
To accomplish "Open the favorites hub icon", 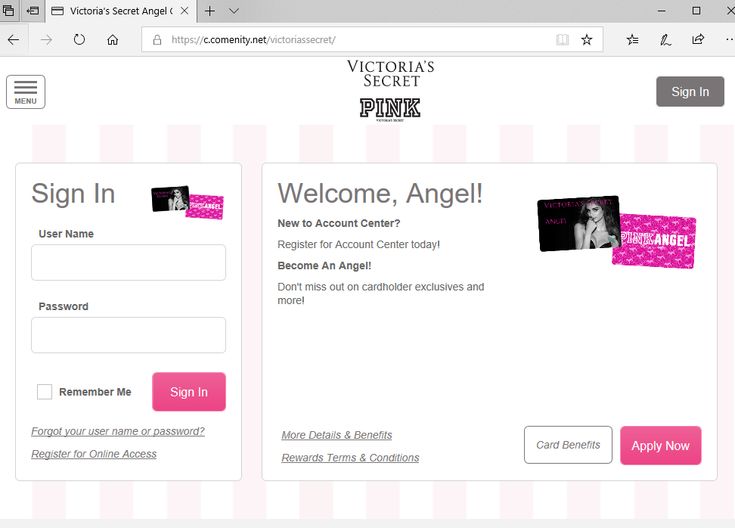I will point(632,40).
